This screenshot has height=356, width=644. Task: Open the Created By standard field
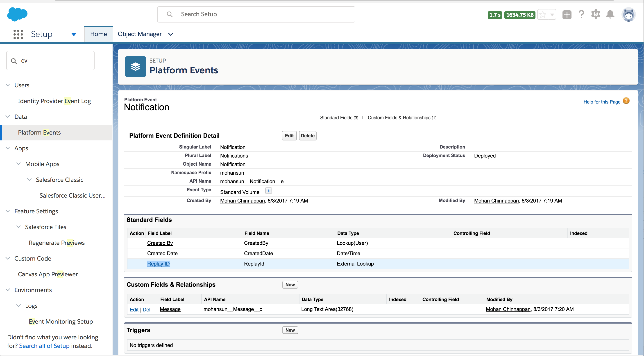(x=160, y=243)
